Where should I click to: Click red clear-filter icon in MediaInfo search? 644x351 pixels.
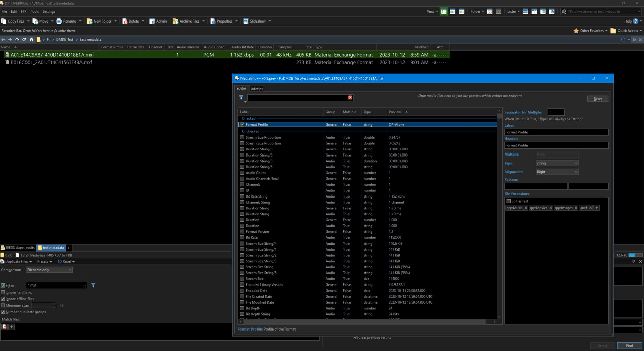point(350,97)
